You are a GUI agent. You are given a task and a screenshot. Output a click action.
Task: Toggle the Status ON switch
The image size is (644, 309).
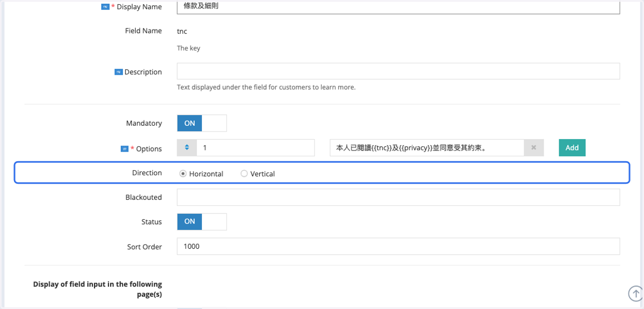(x=202, y=221)
